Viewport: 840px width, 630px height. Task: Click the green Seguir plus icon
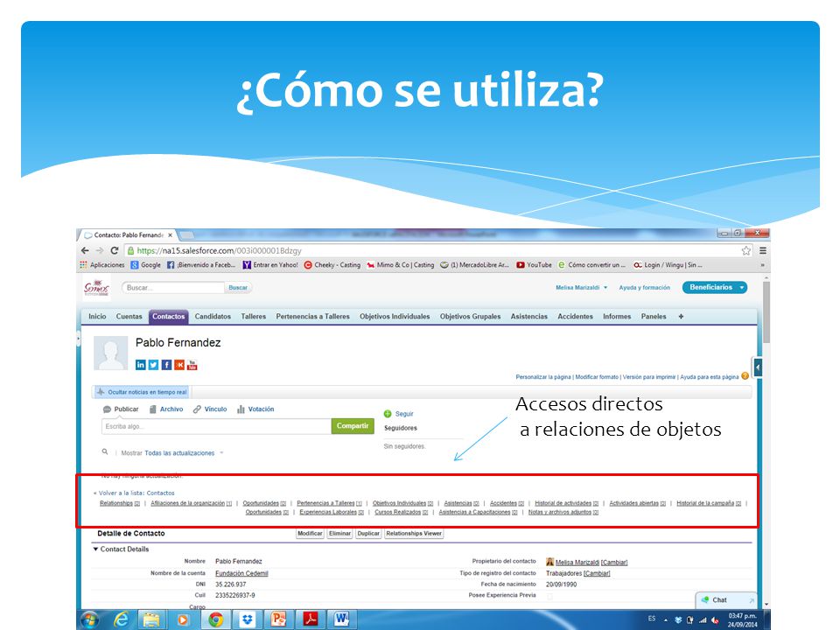point(388,414)
